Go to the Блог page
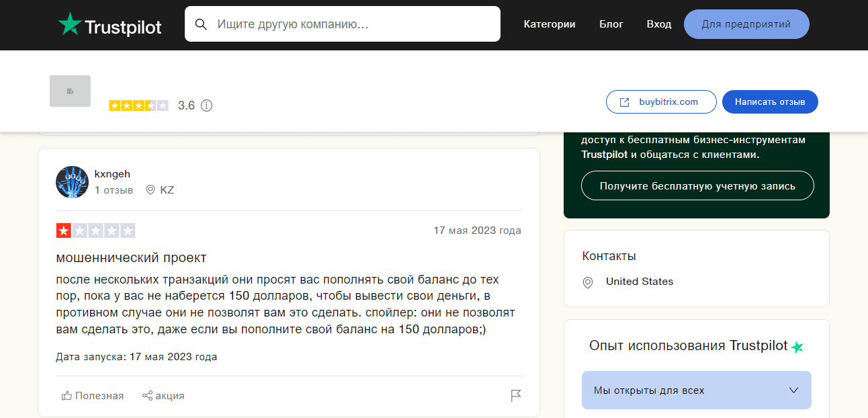The width and height of the screenshot is (868, 418). click(611, 24)
